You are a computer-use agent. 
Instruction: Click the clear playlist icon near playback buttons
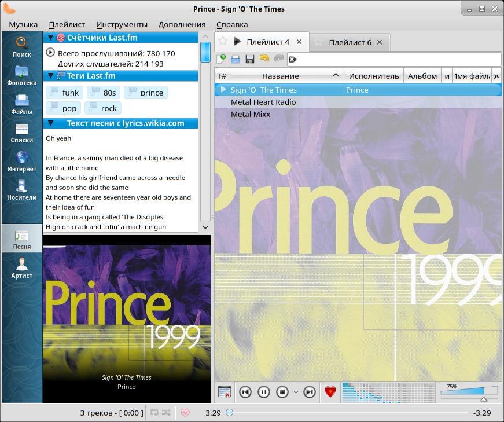(224, 392)
